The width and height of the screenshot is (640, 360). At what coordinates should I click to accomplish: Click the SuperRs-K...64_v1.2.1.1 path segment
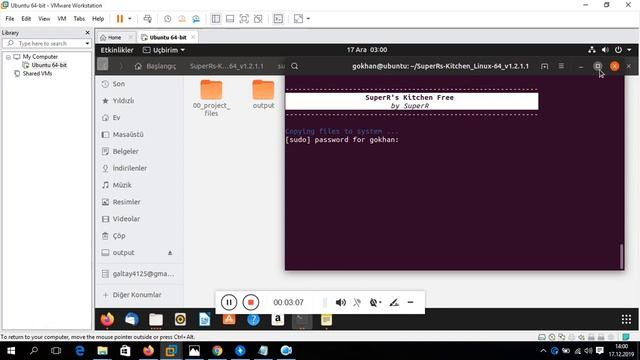pyautogui.click(x=227, y=66)
